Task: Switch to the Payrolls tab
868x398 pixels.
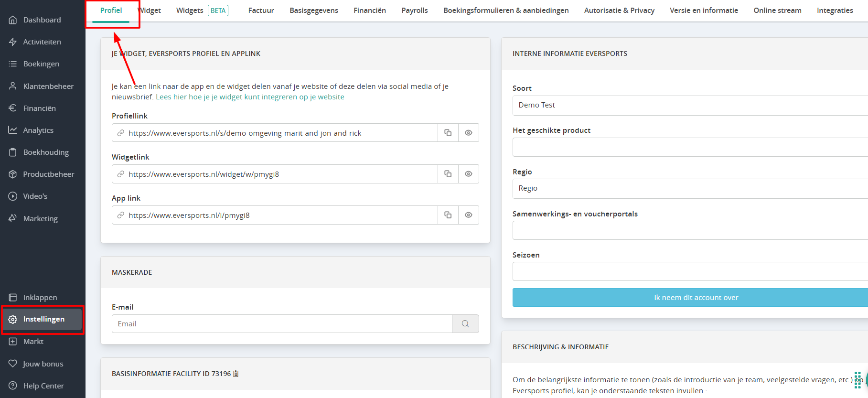Action: (x=415, y=11)
